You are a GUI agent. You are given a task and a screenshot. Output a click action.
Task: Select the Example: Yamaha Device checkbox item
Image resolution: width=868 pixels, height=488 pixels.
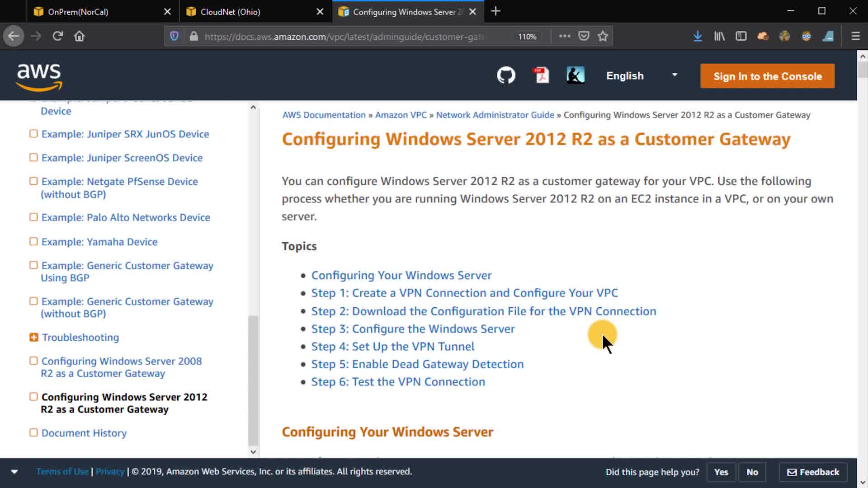point(33,242)
